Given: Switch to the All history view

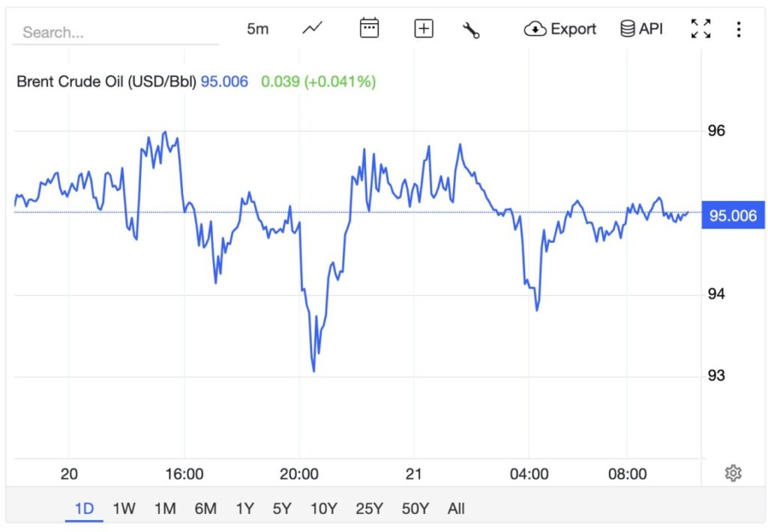Looking at the screenshot, I should coord(456,508).
